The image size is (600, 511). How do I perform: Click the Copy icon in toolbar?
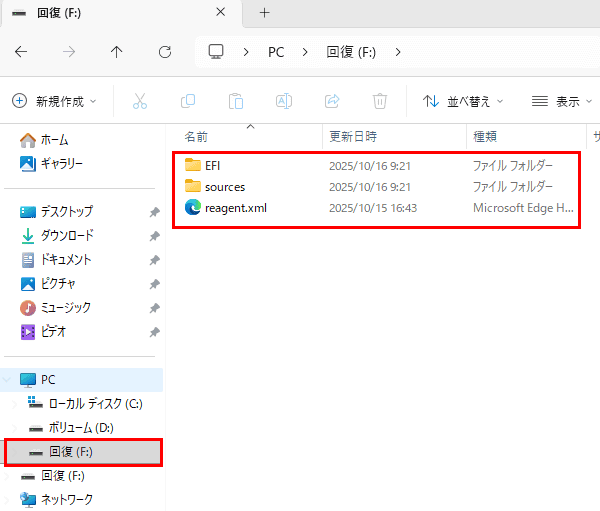(x=188, y=101)
